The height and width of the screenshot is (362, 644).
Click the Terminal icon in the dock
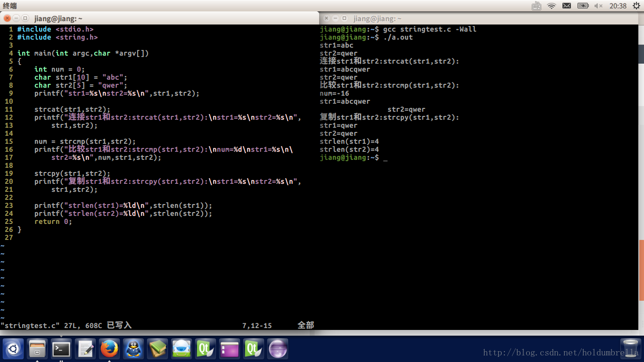point(61,349)
